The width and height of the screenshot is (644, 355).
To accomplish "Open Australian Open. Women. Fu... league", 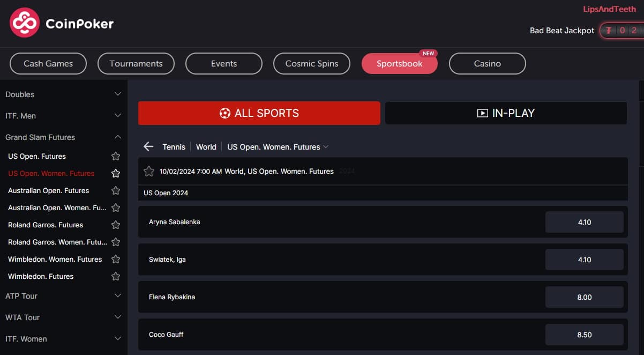I will click(57, 208).
